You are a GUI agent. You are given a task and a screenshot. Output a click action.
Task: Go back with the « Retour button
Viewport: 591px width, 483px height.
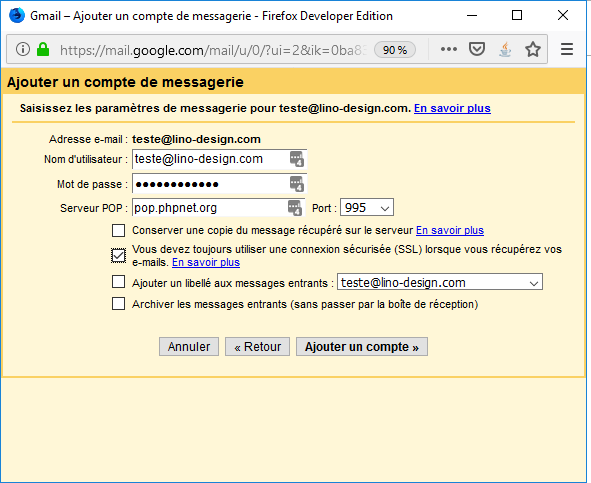(257, 347)
